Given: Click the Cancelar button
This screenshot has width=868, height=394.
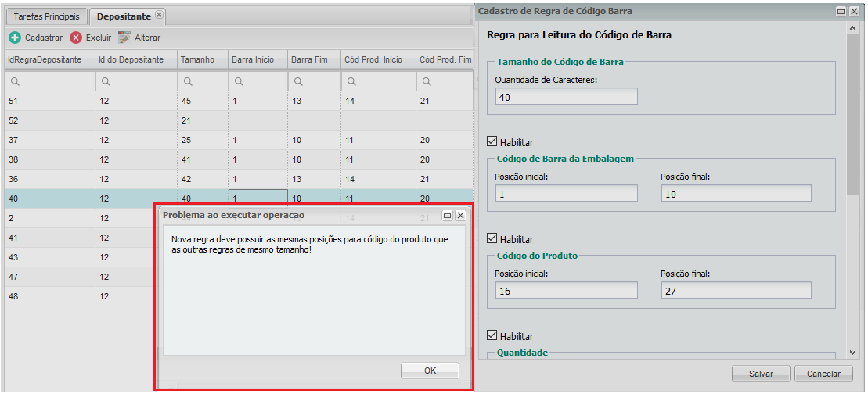Looking at the screenshot, I should pyautogui.click(x=823, y=374).
